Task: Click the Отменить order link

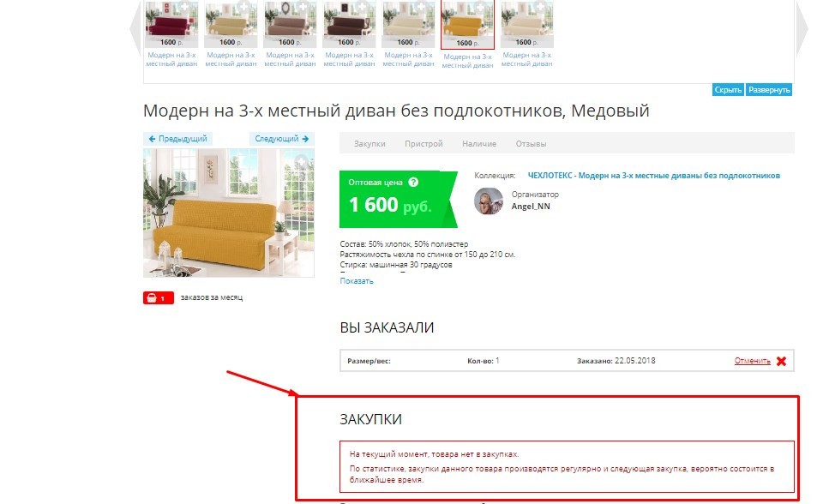Action: pyautogui.click(x=752, y=361)
